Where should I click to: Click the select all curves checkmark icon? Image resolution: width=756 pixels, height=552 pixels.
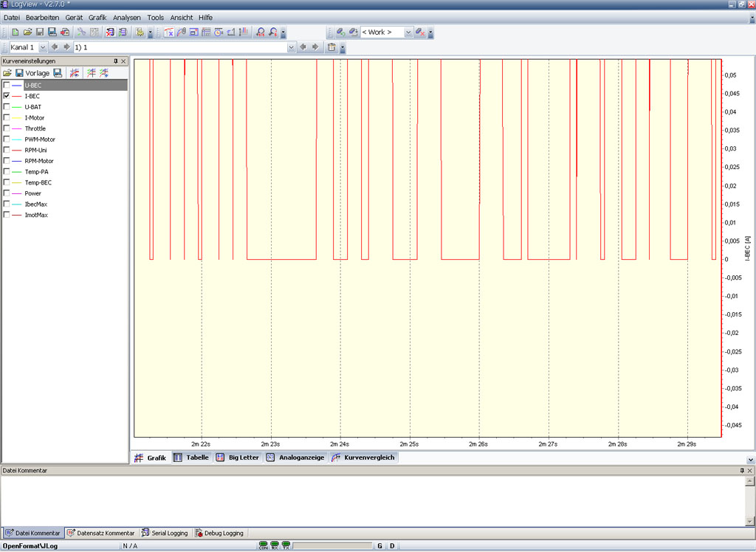[x=91, y=73]
